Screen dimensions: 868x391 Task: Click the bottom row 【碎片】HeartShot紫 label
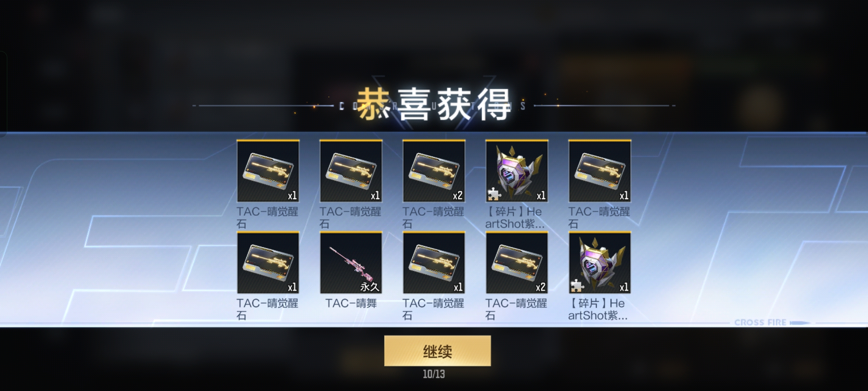597,309
